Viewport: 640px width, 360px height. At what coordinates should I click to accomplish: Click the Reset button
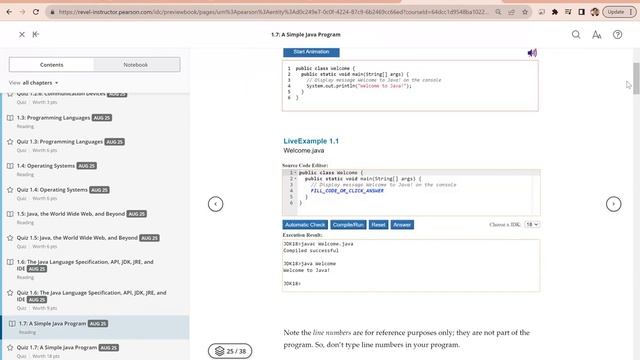(378, 225)
